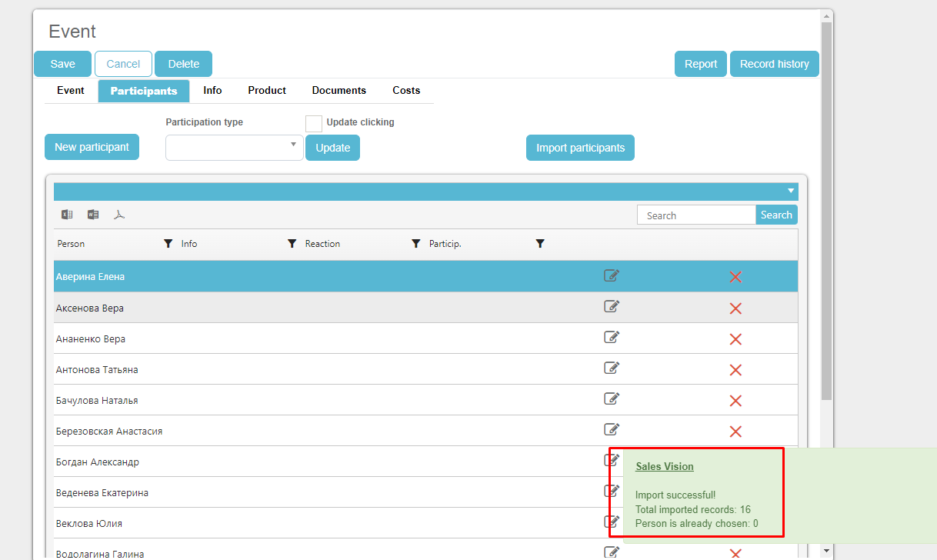Expand the grid header collapse arrow

coord(790,192)
